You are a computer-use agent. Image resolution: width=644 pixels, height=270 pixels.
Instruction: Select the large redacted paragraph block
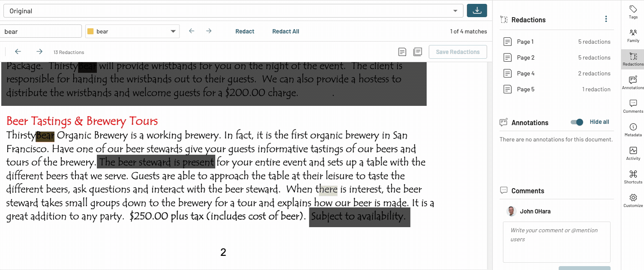point(214,84)
